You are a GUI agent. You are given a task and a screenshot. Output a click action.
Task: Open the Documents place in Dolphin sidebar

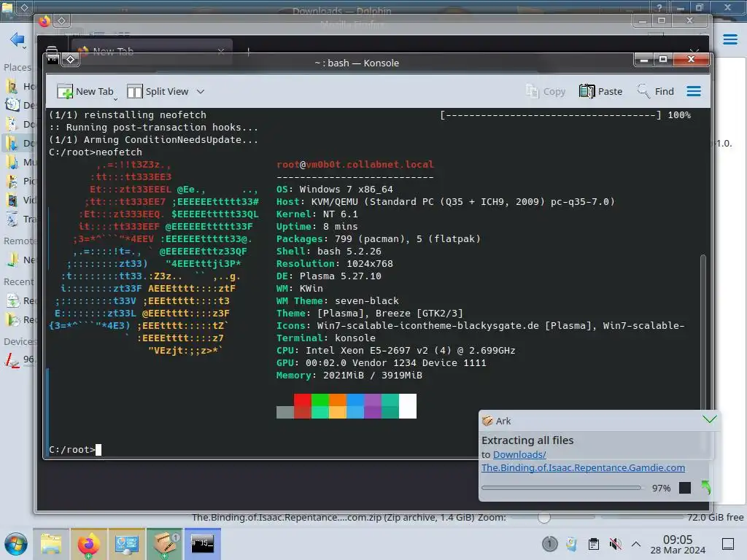[19, 124]
